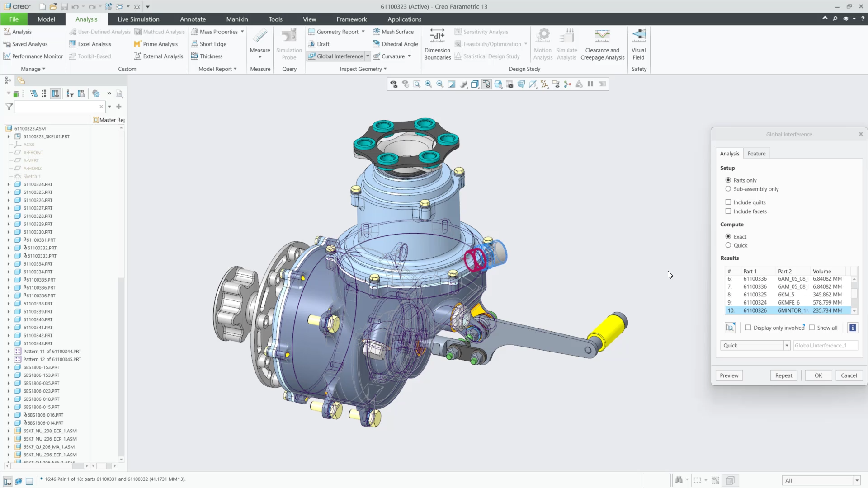Image resolution: width=868 pixels, height=488 pixels.
Task: Click OK in Global Interference dialog
Action: (x=818, y=375)
